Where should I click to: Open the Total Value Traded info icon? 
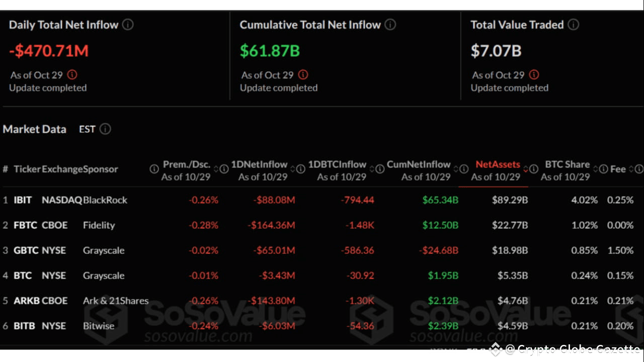click(573, 25)
